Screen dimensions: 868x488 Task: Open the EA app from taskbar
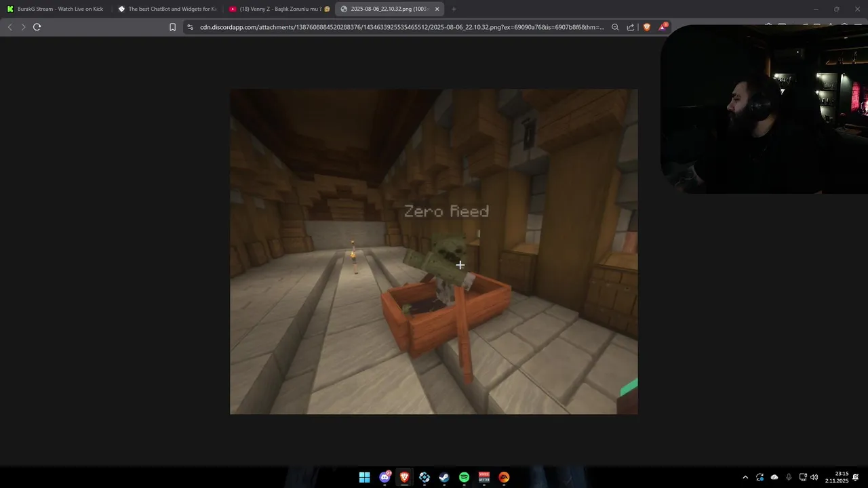pos(504,477)
